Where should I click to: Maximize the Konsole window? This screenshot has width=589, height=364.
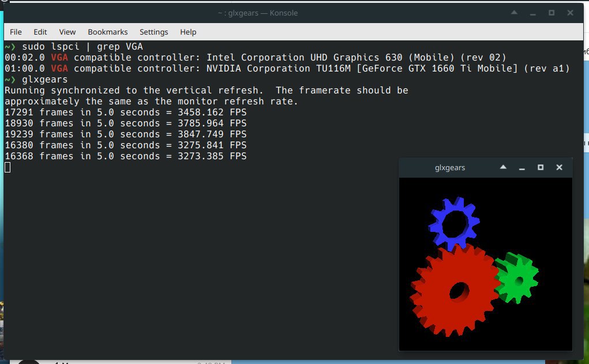pos(552,13)
